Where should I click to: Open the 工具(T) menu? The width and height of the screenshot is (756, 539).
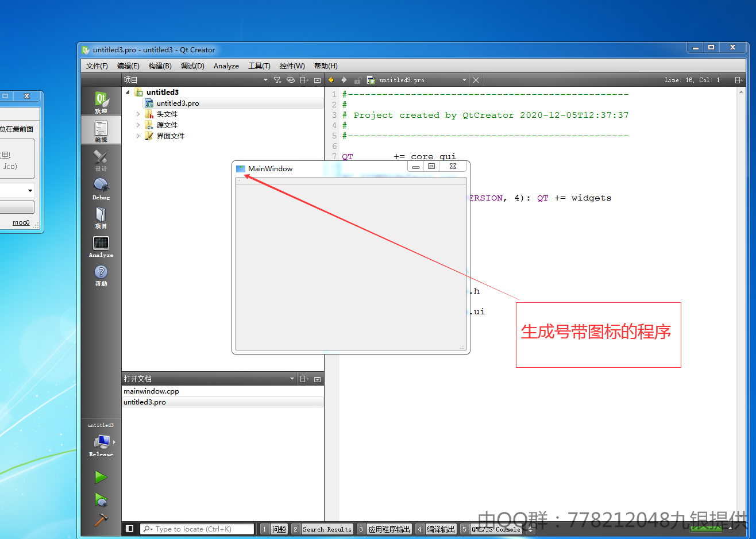pos(259,66)
